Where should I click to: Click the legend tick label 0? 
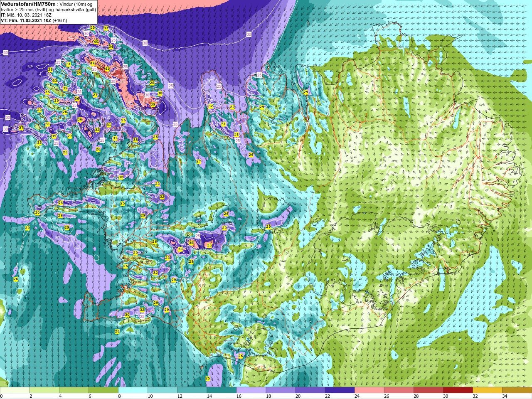tap(2, 396)
